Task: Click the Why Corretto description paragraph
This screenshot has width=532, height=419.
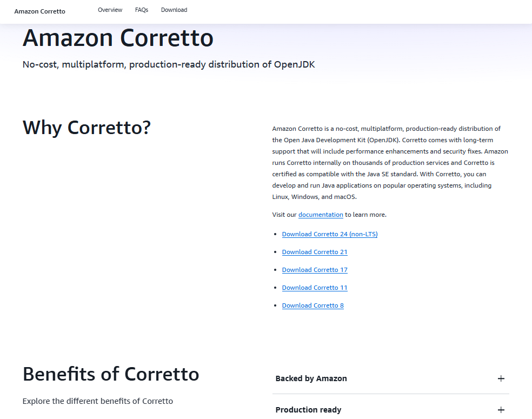Action: (x=390, y=163)
